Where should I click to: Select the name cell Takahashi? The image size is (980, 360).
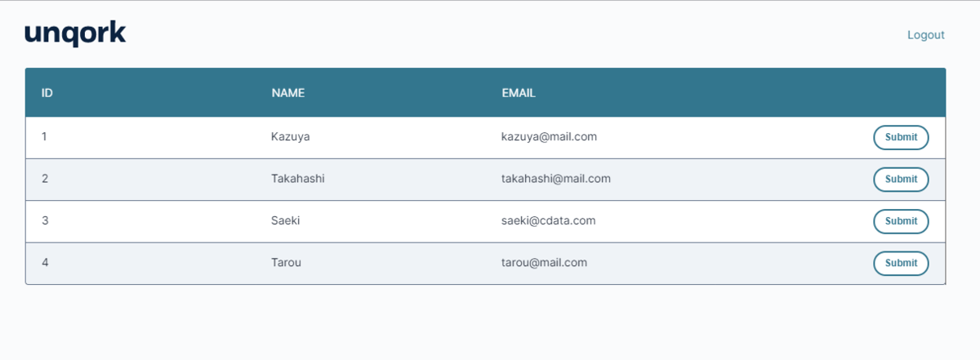(297, 179)
